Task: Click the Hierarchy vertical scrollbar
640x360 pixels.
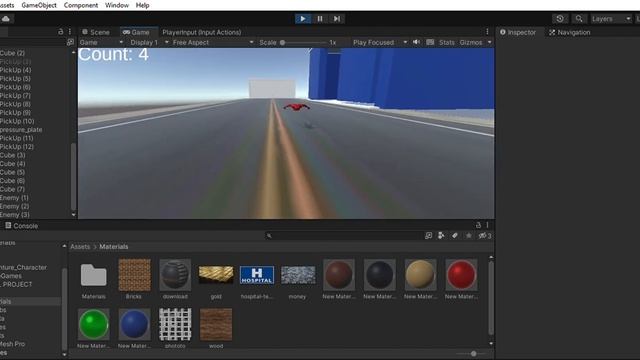Action: [x=73, y=176]
